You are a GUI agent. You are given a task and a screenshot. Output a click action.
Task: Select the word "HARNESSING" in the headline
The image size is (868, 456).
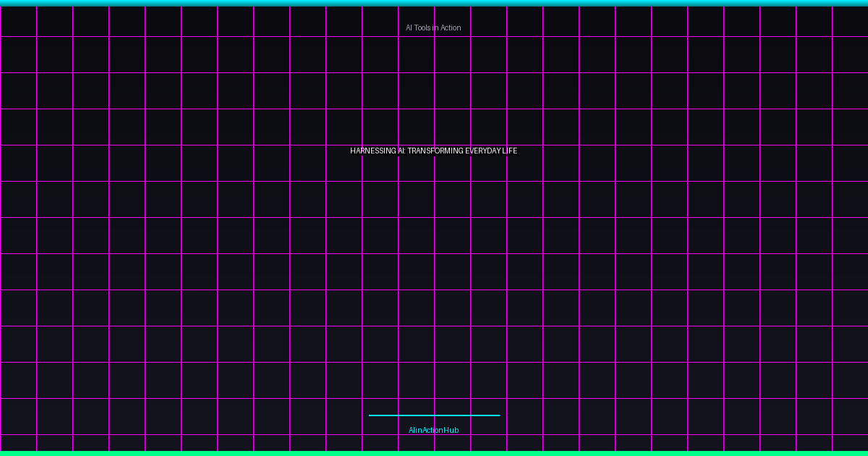click(373, 151)
